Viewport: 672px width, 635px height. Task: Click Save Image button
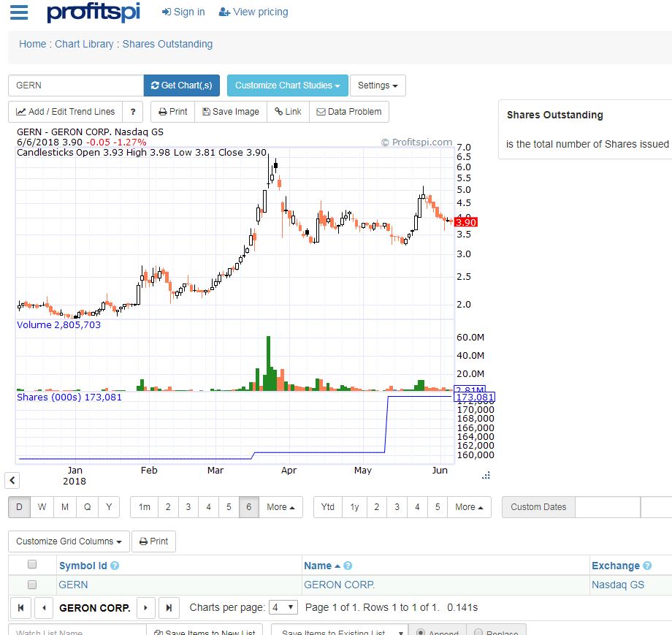(231, 112)
